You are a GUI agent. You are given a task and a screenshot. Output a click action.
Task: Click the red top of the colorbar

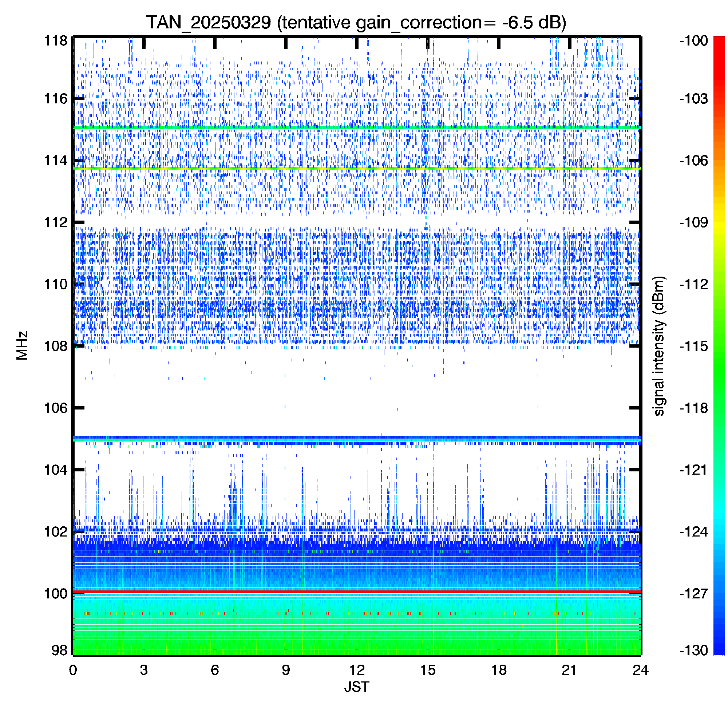[719, 45]
